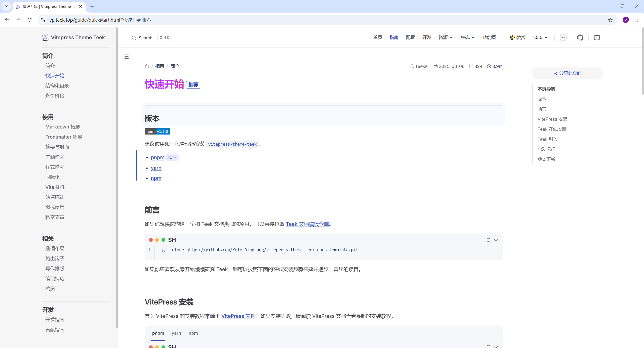
Task: Select 结构化目录 in the sidebar
Action: click(57, 86)
